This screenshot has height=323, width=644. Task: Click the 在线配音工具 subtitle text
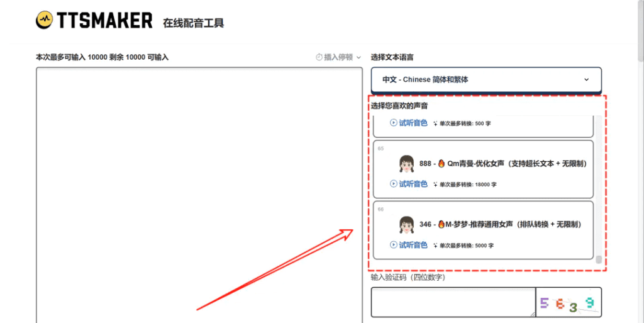[x=194, y=23]
